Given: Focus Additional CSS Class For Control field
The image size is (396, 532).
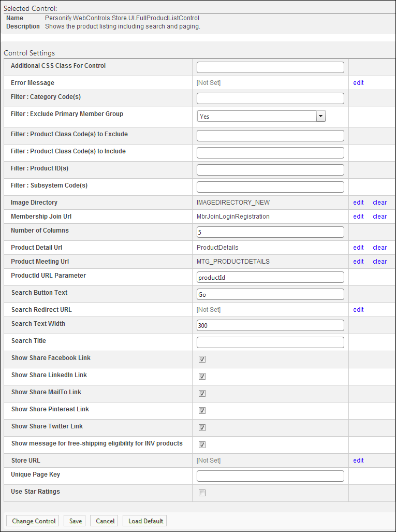Looking at the screenshot, I should pos(270,67).
